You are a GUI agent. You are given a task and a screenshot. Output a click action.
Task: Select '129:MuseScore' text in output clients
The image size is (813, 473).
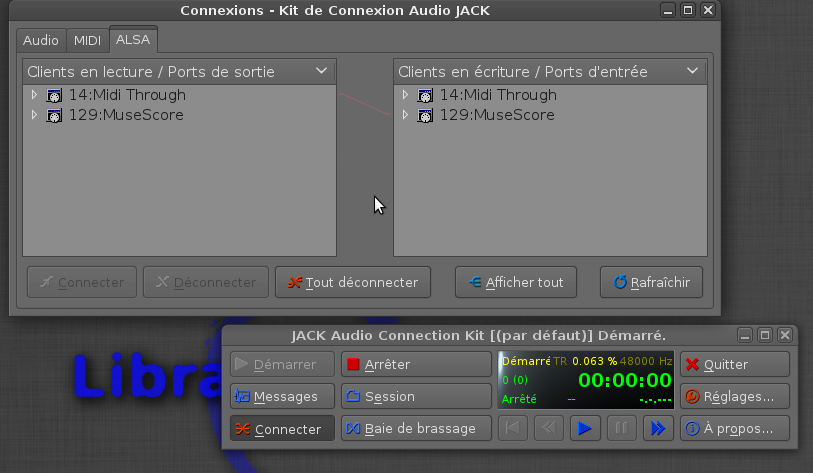(x=127, y=115)
